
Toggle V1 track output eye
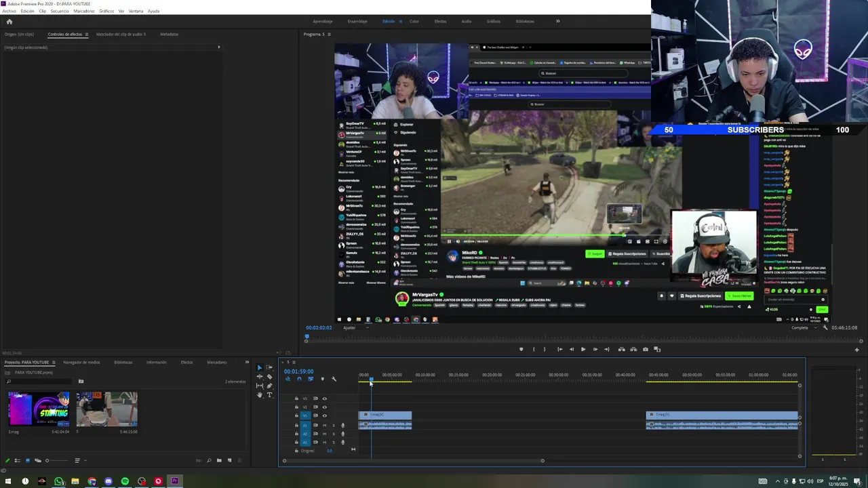[324, 415]
